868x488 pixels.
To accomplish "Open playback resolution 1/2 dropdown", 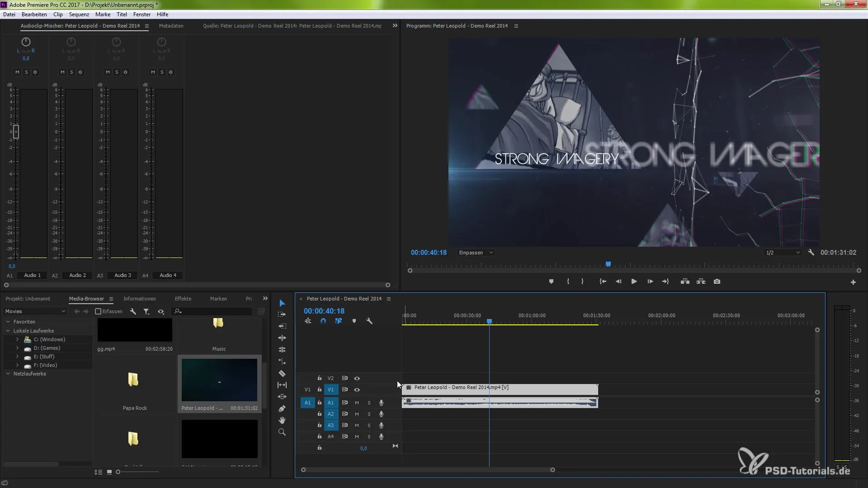I will coord(783,253).
